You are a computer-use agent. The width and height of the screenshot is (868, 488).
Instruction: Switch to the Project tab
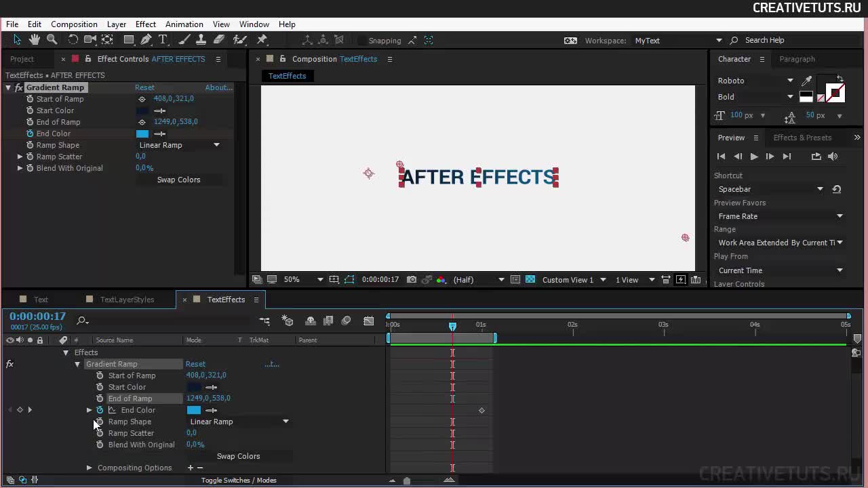(x=22, y=59)
